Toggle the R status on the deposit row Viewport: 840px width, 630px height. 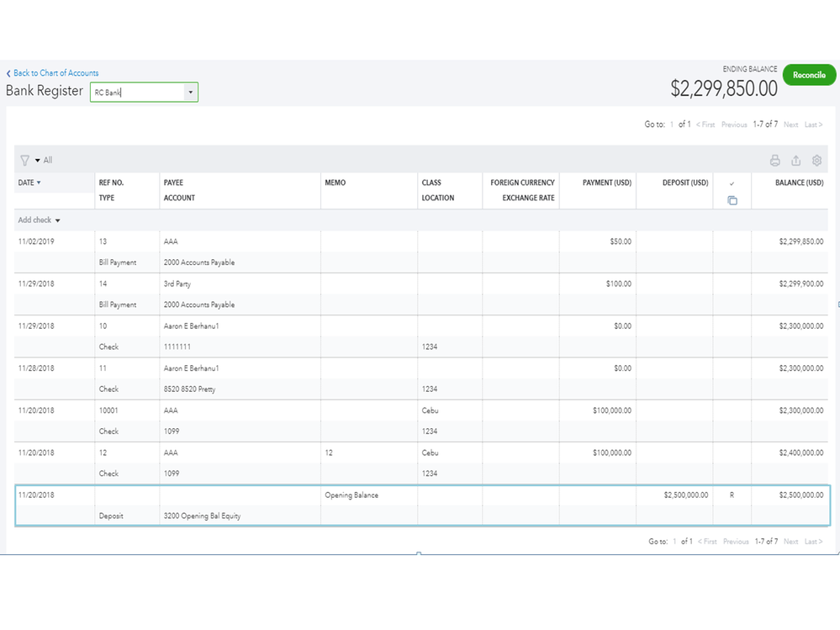[732, 495]
